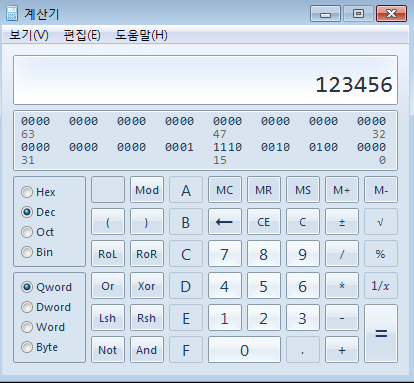Click the RoR rotate right button
Viewport: 414px width, 383px height.
click(147, 254)
